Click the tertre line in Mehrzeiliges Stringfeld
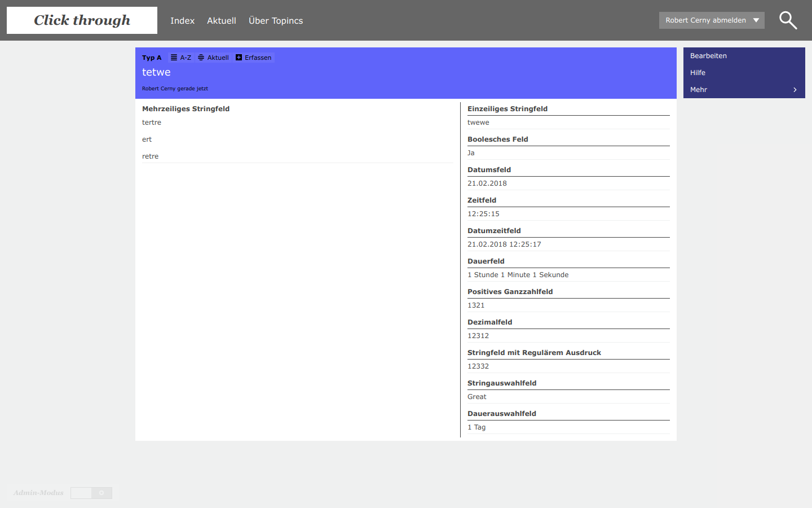 (152, 122)
